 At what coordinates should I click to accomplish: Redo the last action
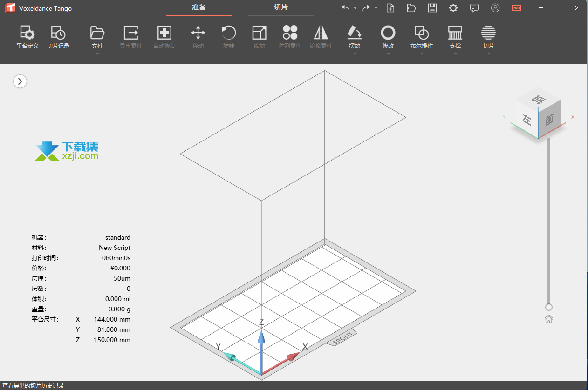point(367,8)
